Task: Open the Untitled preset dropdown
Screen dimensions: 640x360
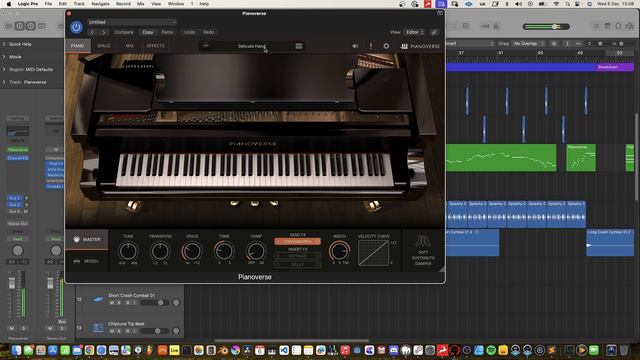Action: 131,22
